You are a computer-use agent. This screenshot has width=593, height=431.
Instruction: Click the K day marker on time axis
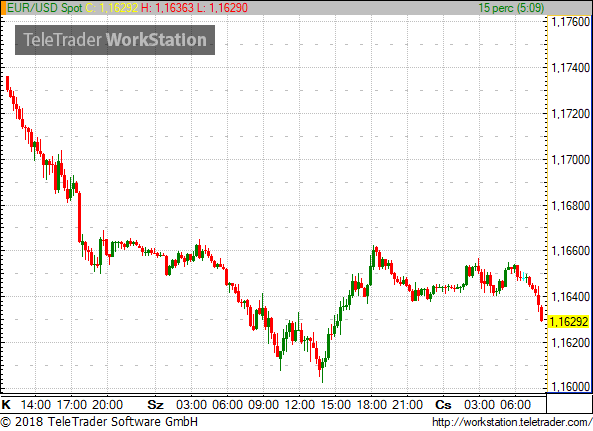pyautogui.click(x=6, y=405)
